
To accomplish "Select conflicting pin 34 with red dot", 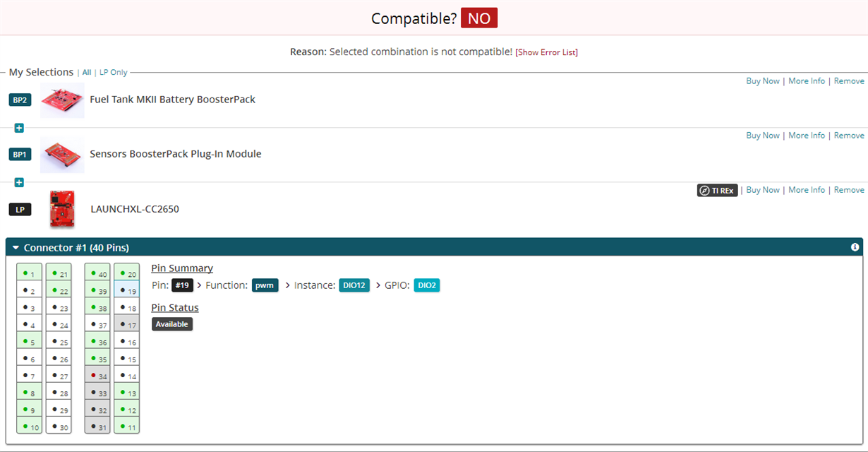I will pos(97,376).
